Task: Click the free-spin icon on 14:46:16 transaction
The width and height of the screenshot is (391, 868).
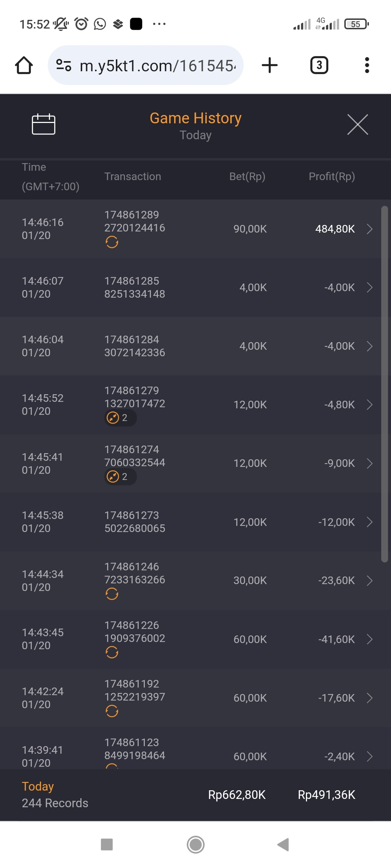Action: coord(112,242)
